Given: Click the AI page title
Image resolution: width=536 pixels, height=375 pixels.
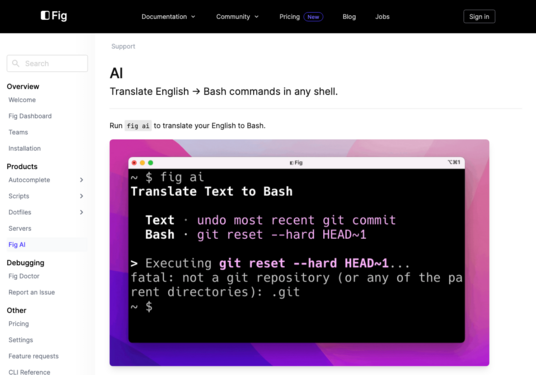Looking at the screenshot, I should pos(116,73).
